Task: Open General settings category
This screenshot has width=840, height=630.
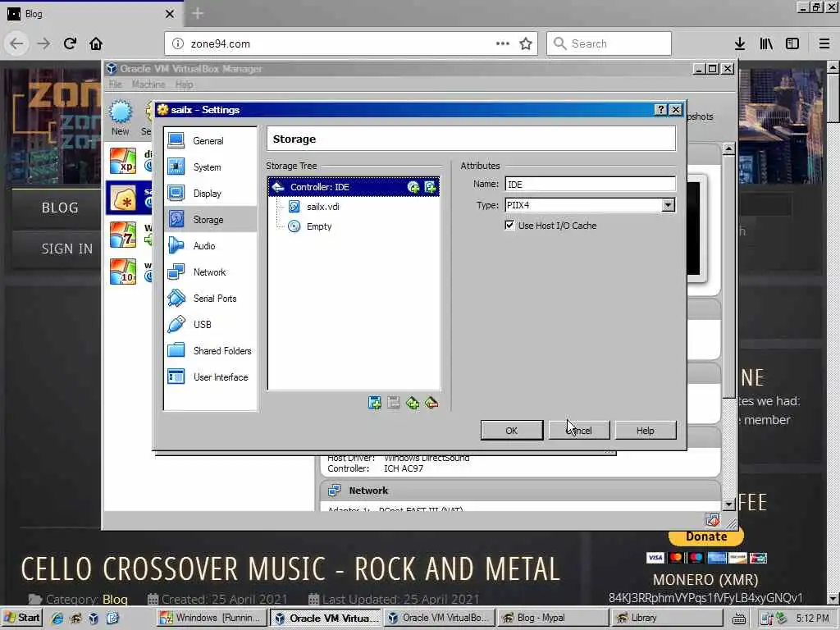Action: [210, 141]
